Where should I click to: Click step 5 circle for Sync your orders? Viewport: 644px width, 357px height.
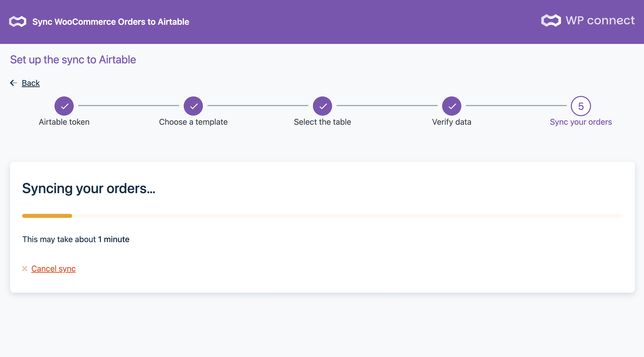click(581, 106)
